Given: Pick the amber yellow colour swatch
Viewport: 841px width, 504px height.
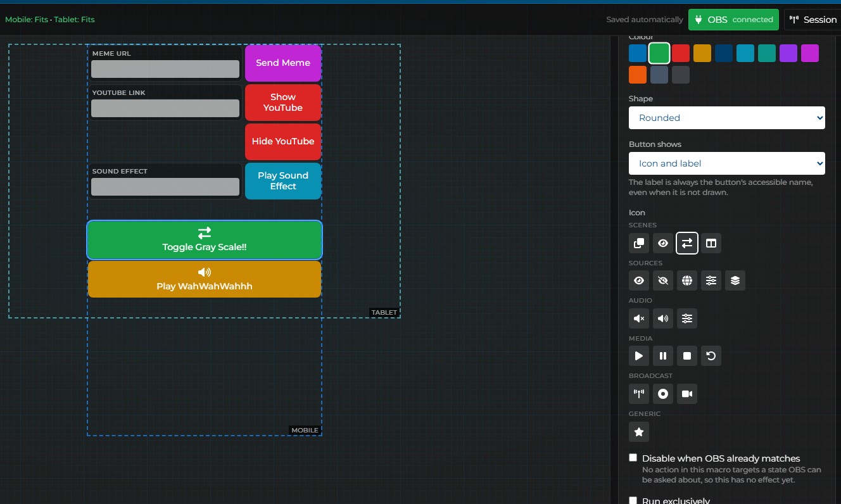Looking at the screenshot, I should click(x=702, y=53).
